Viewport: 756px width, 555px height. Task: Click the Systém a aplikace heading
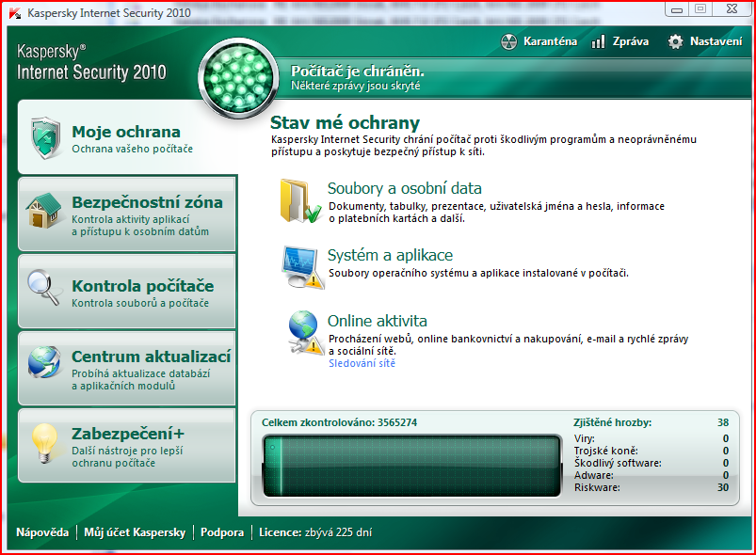pyautogui.click(x=390, y=255)
